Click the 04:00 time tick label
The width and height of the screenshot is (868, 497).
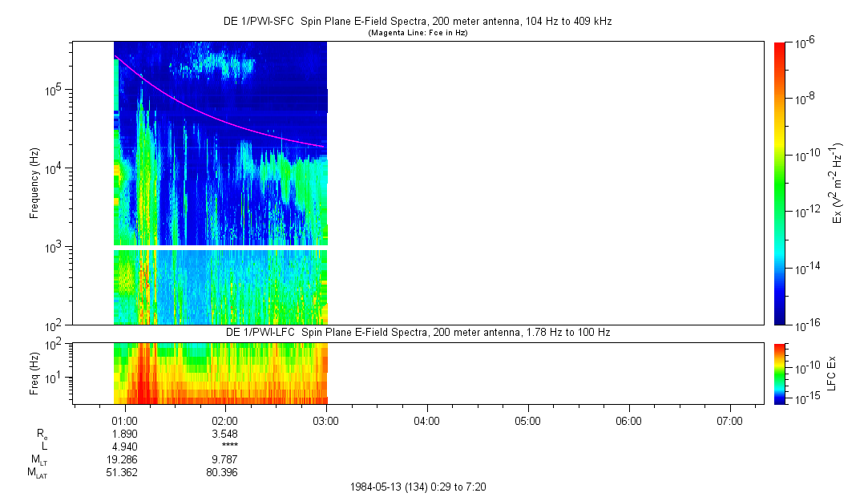tap(426, 421)
